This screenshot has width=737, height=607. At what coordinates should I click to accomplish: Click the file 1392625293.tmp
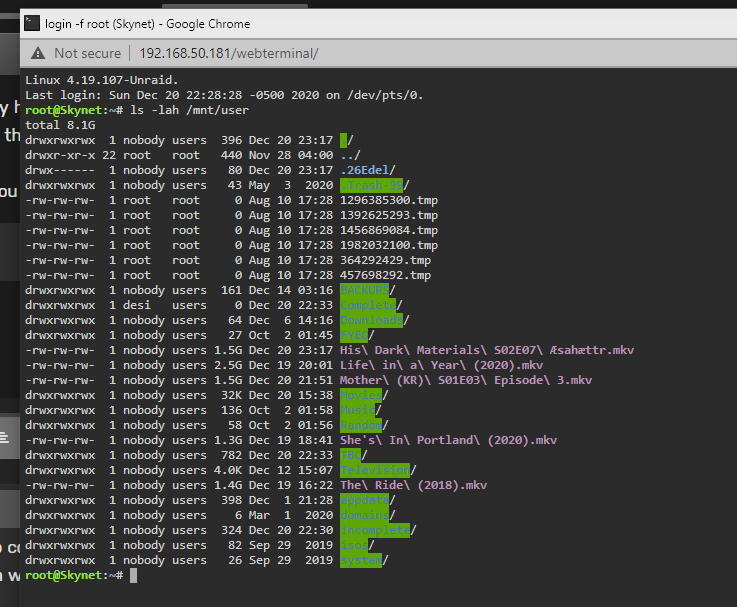[x=389, y=215]
